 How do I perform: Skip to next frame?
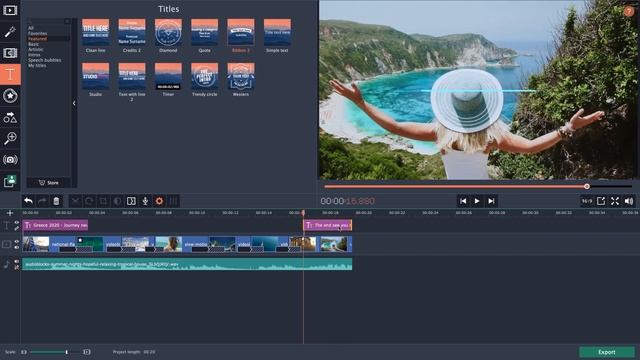(x=491, y=201)
